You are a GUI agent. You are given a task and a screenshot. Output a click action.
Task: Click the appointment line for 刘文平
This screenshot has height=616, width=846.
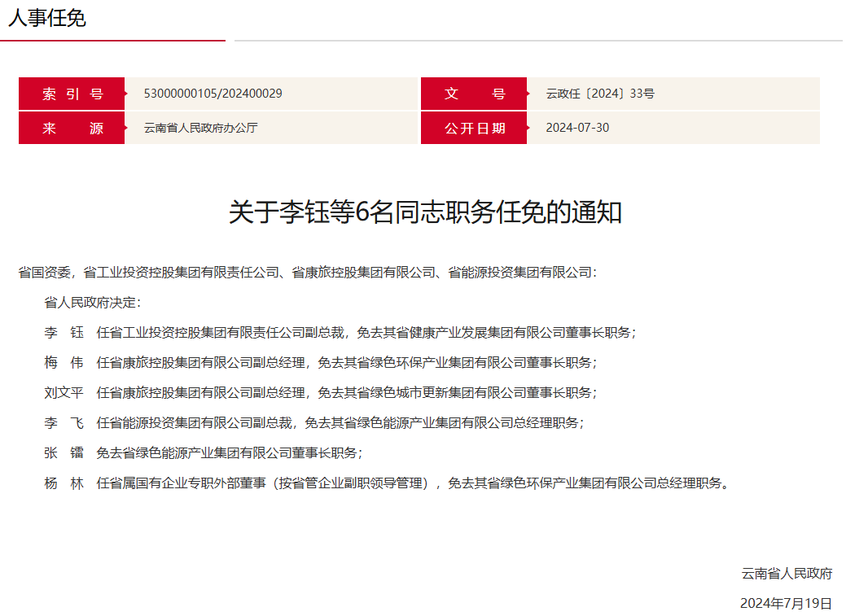tap(321, 393)
